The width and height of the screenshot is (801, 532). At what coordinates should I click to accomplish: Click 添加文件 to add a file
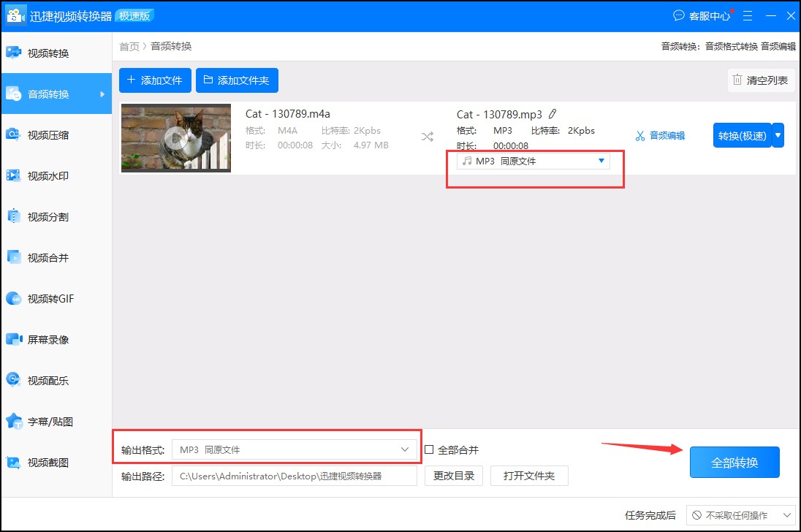(154, 80)
